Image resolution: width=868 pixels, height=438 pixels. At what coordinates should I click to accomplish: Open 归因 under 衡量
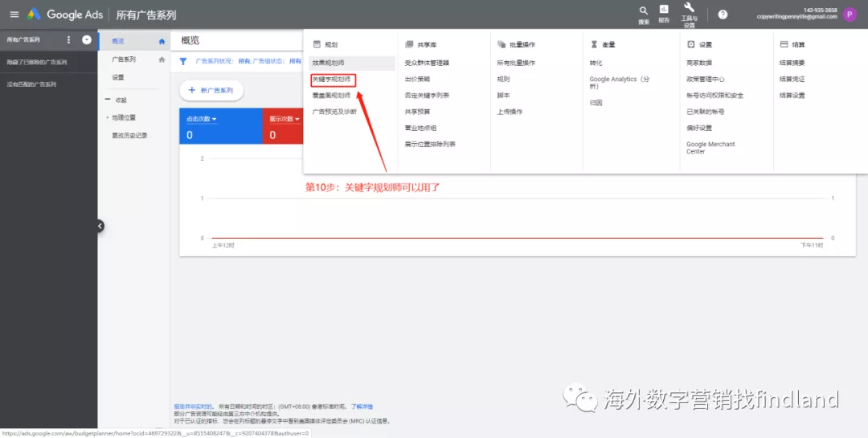596,103
